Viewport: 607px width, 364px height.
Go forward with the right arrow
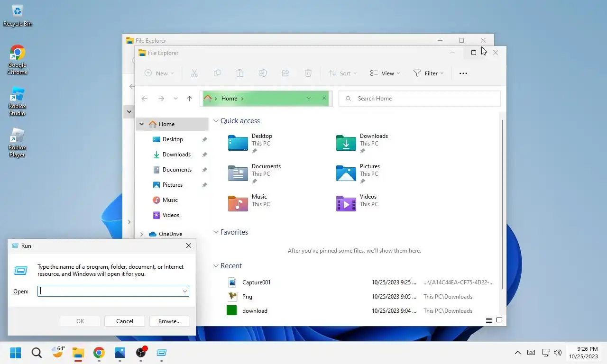tap(161, 99)
